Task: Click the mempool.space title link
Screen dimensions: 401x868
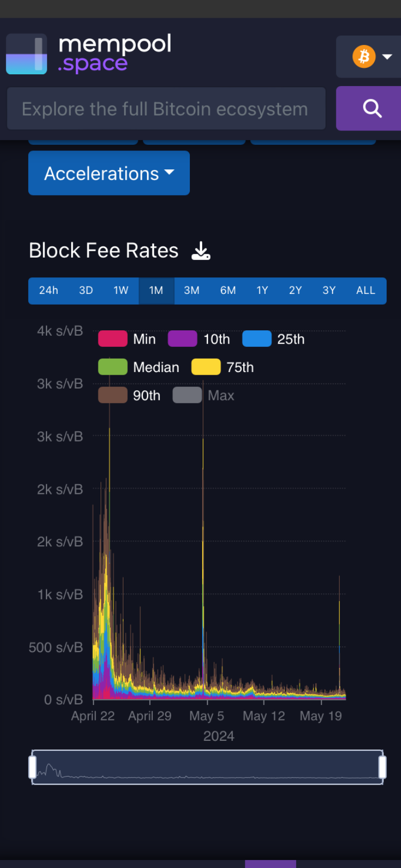Action: [115, 53]
